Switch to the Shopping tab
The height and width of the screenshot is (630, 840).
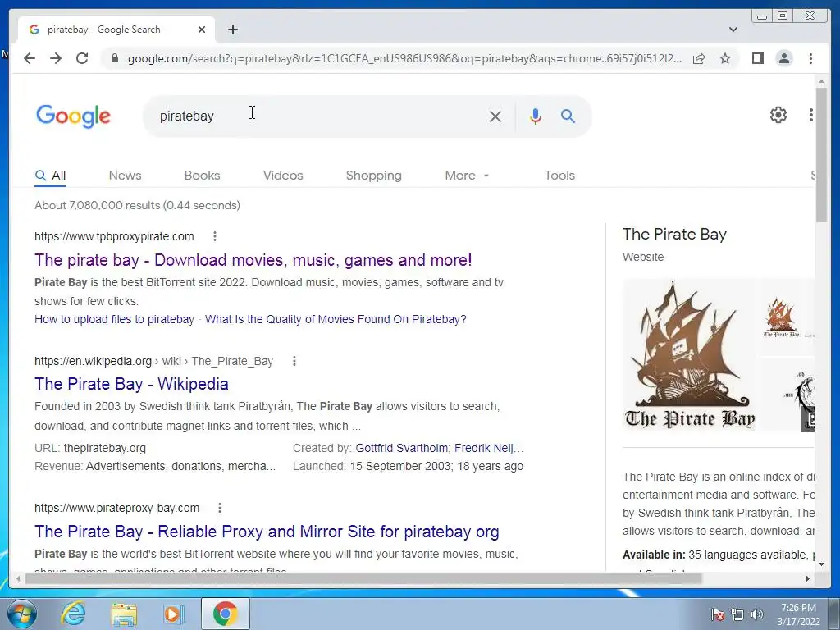pos(373,176)
